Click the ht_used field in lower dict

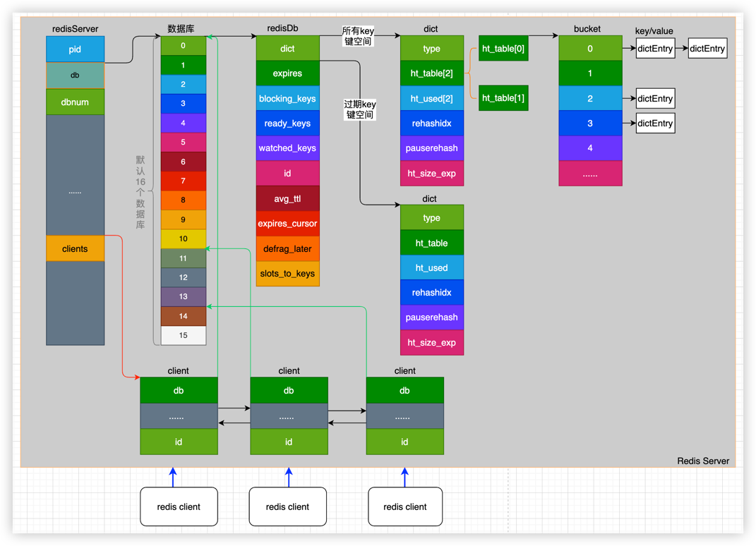431,267
